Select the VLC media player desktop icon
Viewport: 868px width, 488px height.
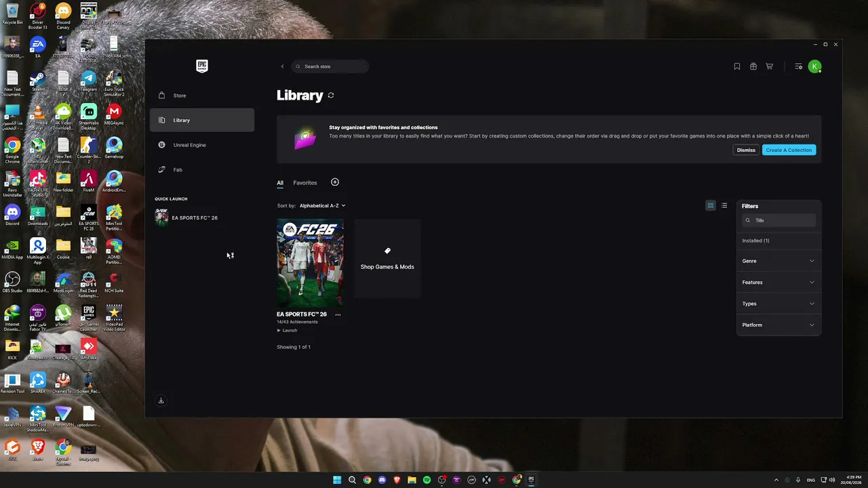coord(38,117)
